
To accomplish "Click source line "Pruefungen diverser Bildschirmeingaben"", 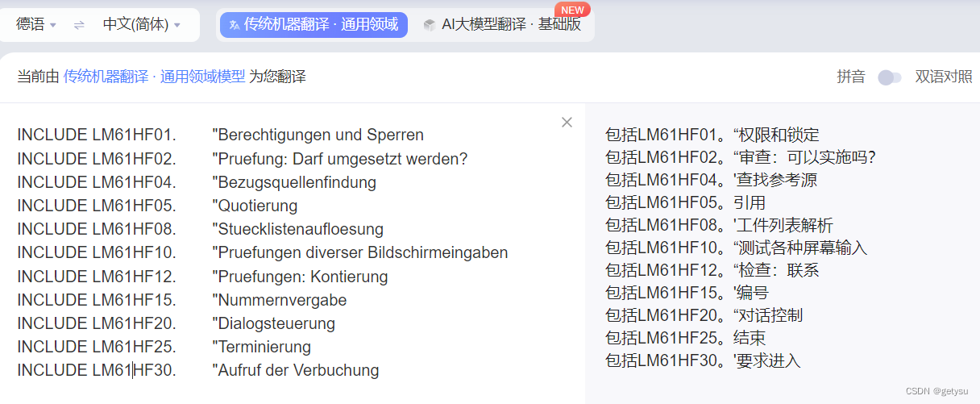I will (x=359, y=252).
